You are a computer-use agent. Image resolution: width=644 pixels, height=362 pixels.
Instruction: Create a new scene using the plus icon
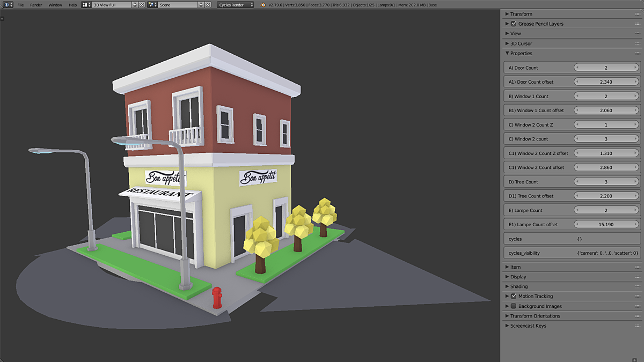point(201,4)
